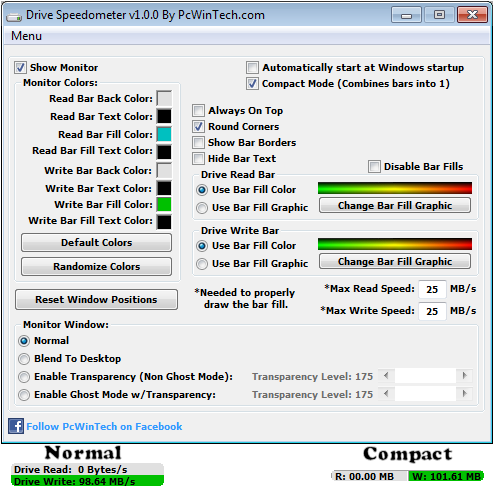Click Reset Window Positions button
The width and height of the screenshot is (495, 500).
pyautogui.click(x=96, y=299)
